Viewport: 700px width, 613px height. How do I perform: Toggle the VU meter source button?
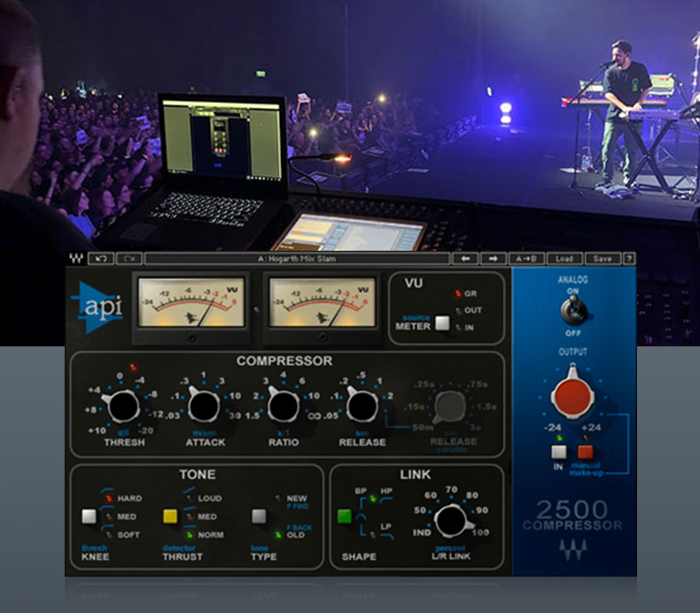click(442, 323)
